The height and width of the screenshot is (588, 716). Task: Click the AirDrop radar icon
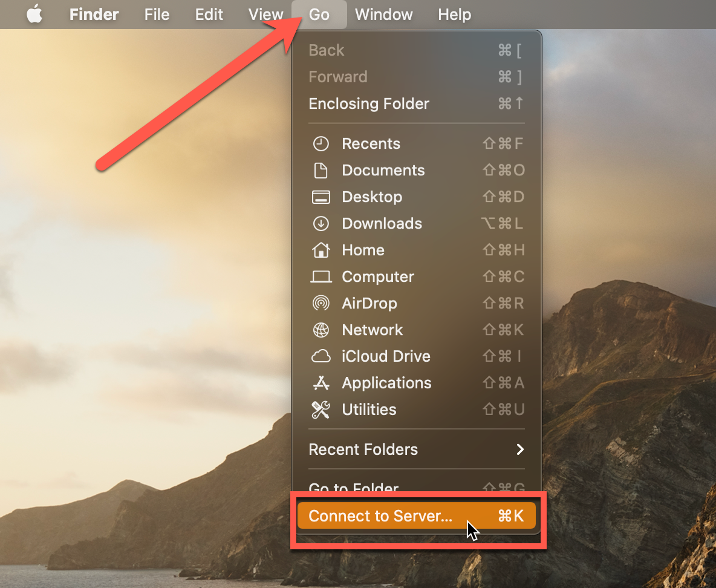pos(321,303)
